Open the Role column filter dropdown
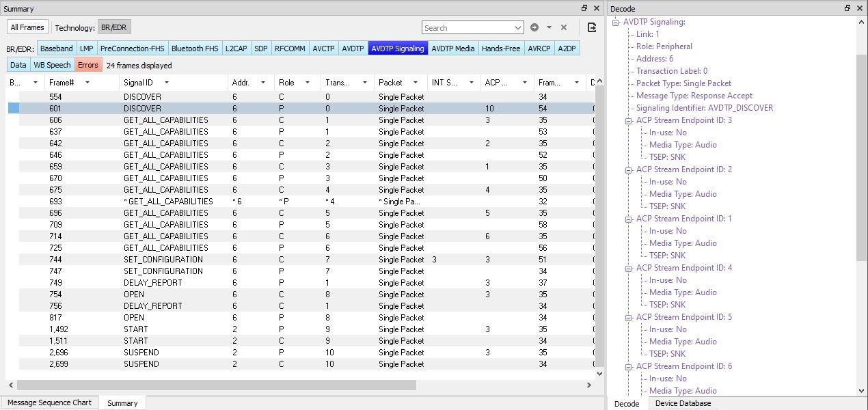 [307, 83]
